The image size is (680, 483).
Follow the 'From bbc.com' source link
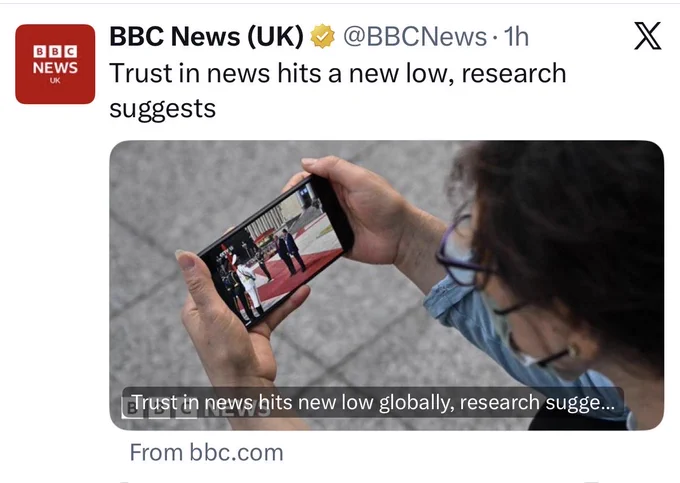tap(206, 452)
